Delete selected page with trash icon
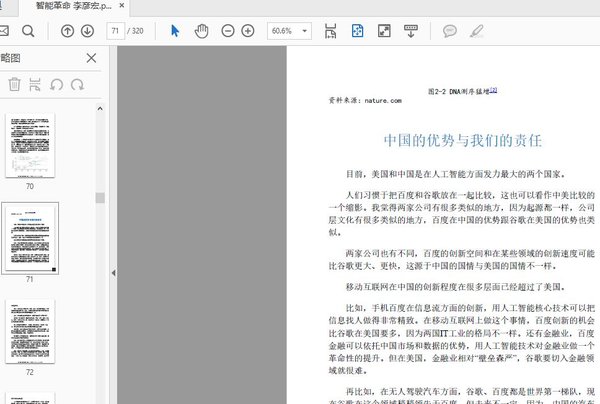Screen dimensions: 600x404 tap(14, 85)
